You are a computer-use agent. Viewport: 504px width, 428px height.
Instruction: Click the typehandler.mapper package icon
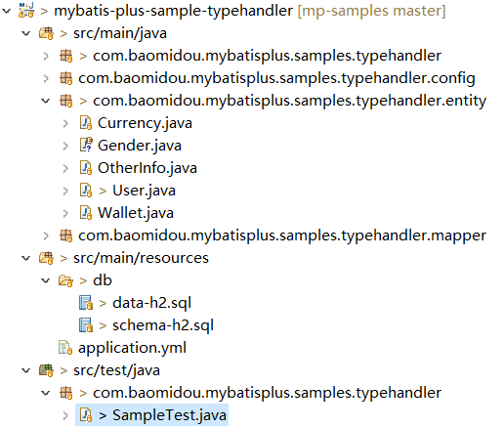[66, 235]
